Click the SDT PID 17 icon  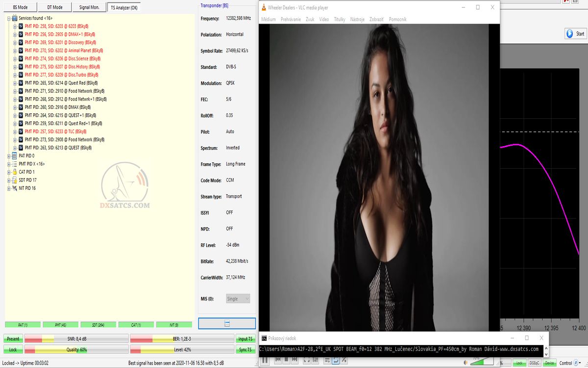14,180
